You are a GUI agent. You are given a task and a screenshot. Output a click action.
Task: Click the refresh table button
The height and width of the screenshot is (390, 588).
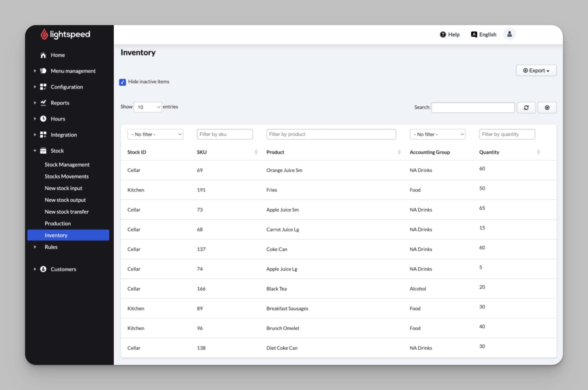[x=526, y=107]
